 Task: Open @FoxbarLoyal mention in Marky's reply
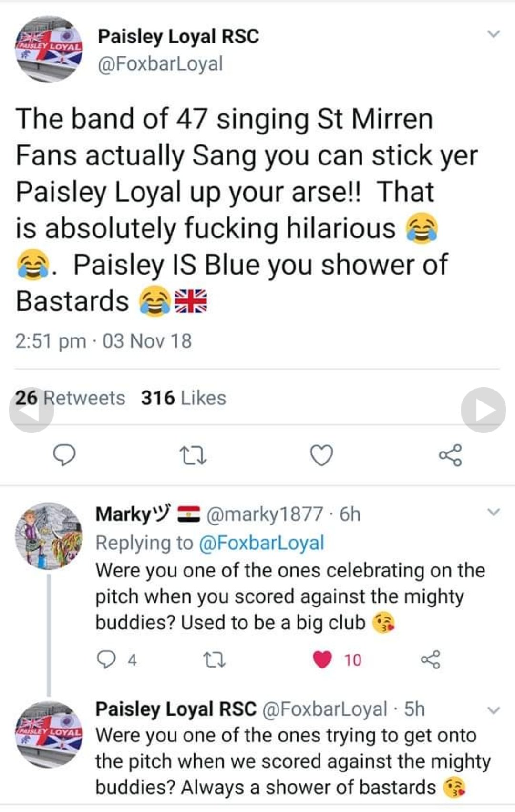(261, 543)
